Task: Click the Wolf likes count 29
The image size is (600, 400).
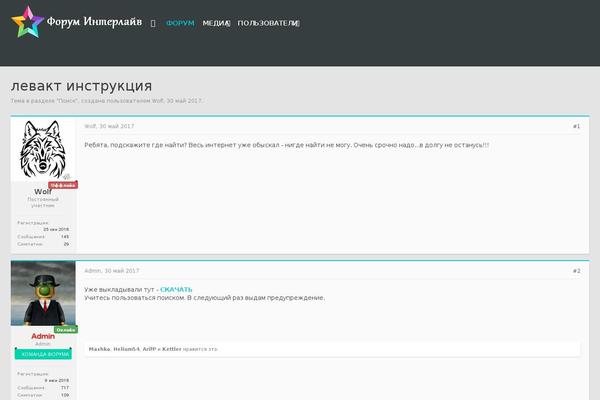Action: coord(66,244)
